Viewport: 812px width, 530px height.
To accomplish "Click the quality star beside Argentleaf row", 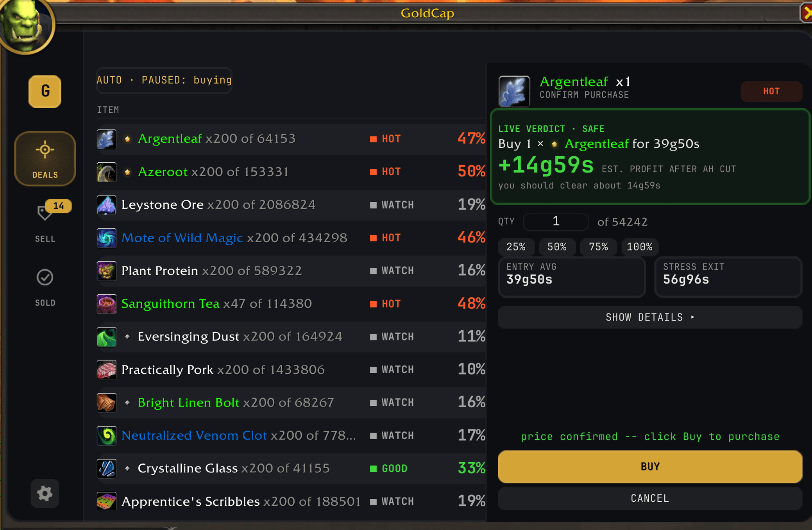I will pyautogui.click(x=127, y=139).
